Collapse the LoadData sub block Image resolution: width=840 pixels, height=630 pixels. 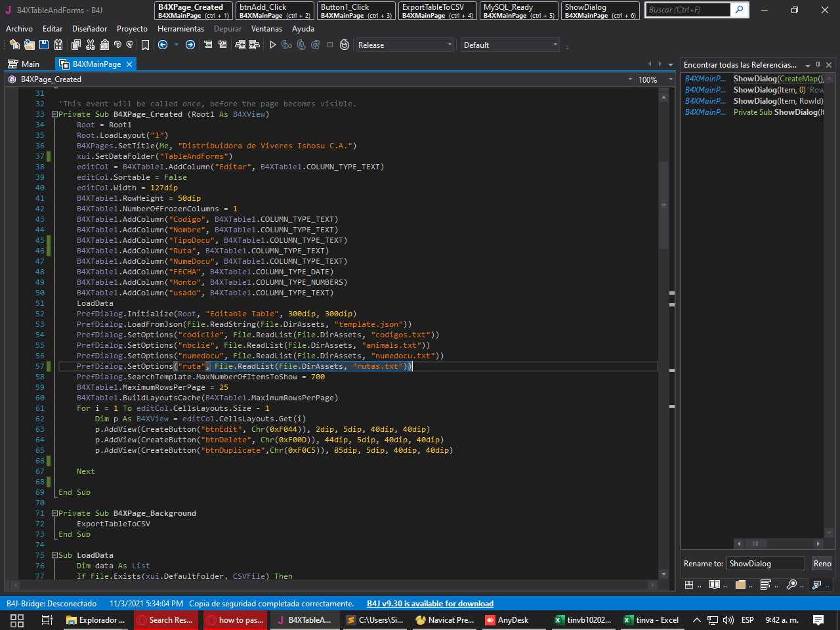tap(54, 555)
